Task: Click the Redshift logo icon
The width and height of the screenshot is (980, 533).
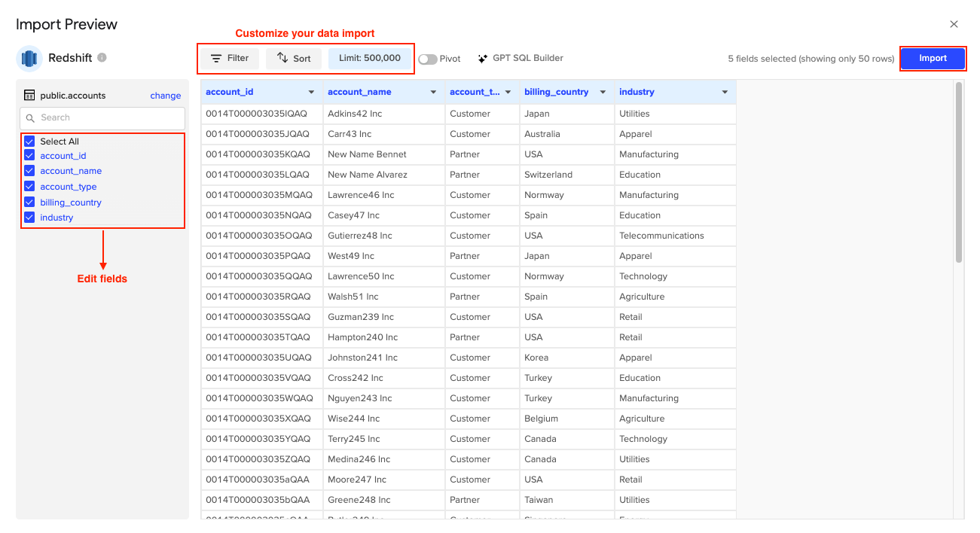Action: (x=29, y=58)
